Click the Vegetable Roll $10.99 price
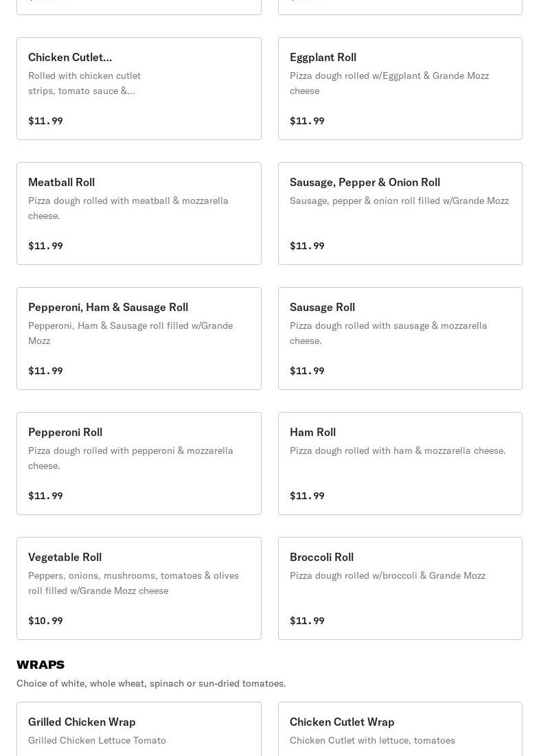The image size is (539, 756). click(45, 621)
